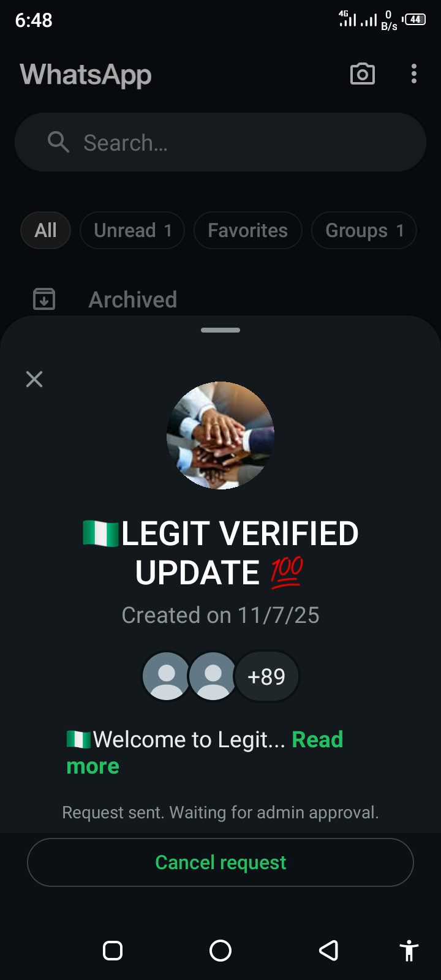Expand description with Read more link
The image size is (441, 980).
pos(317,740)
